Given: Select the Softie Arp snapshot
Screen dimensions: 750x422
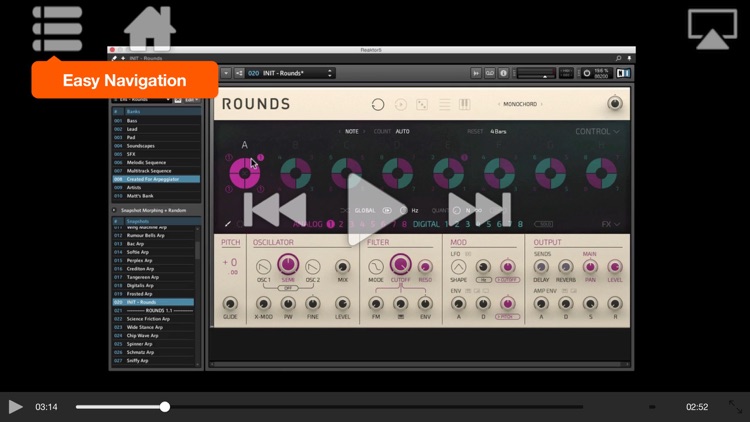Looking at the screenshot, I should (153, 252).
